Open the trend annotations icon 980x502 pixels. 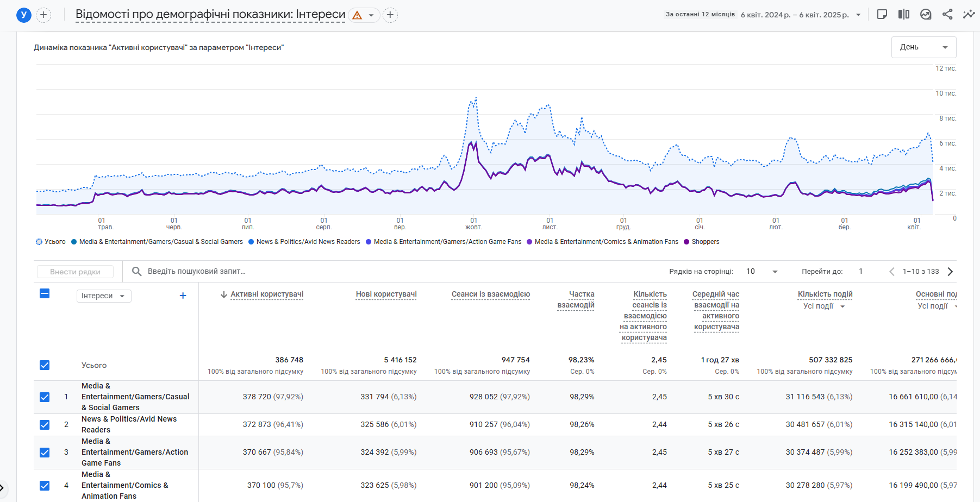click(x=926, y=15)
